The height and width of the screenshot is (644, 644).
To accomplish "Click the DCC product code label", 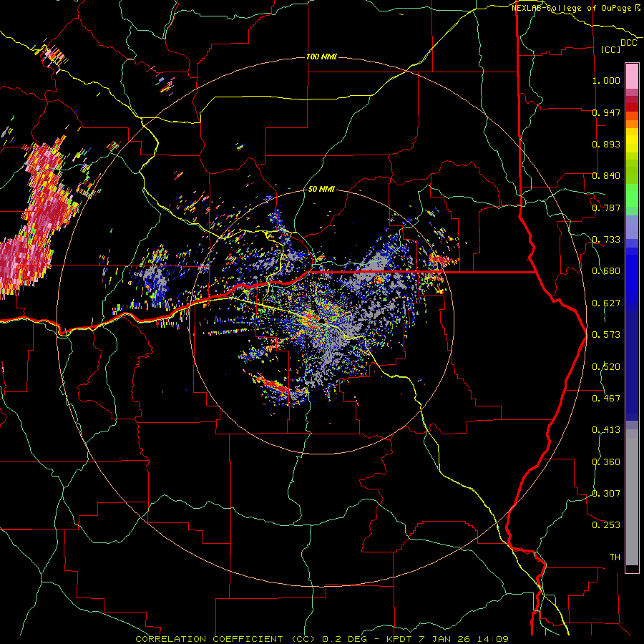I will (x=629, y=43).
